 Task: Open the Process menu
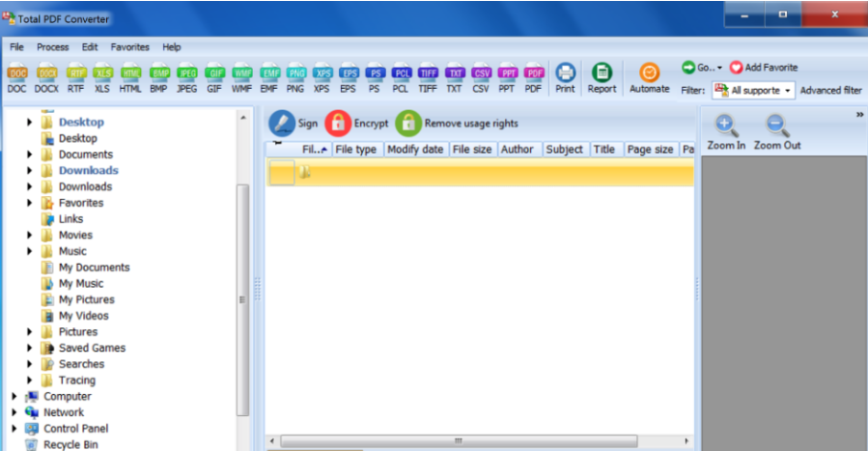tap(52, 47)
